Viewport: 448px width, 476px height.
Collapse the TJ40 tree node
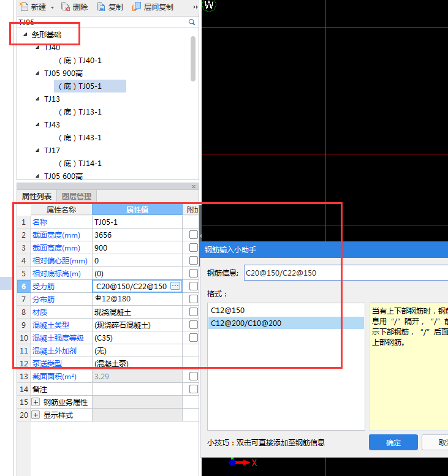pos(37,47)
